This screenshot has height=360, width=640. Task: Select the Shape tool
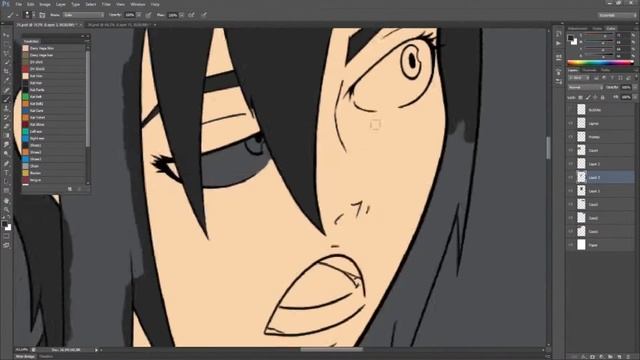tap(6, 190)
